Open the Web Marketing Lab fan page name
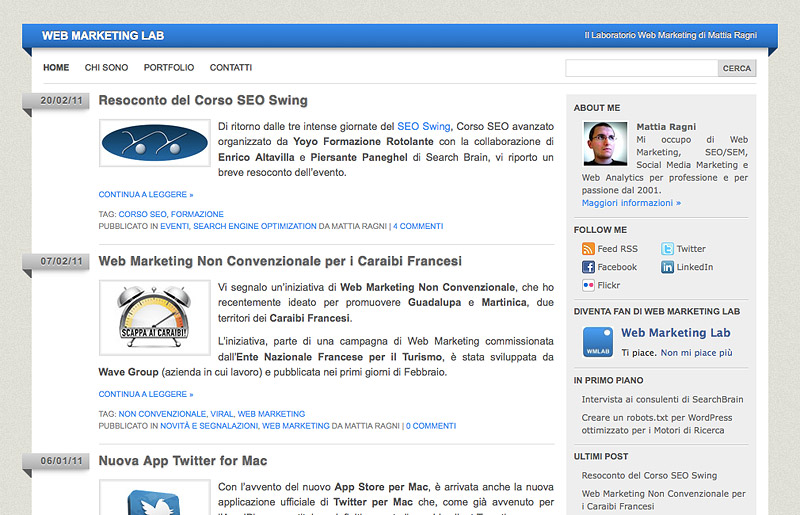This screenshot has width=800, height=515. click(676, 333)
